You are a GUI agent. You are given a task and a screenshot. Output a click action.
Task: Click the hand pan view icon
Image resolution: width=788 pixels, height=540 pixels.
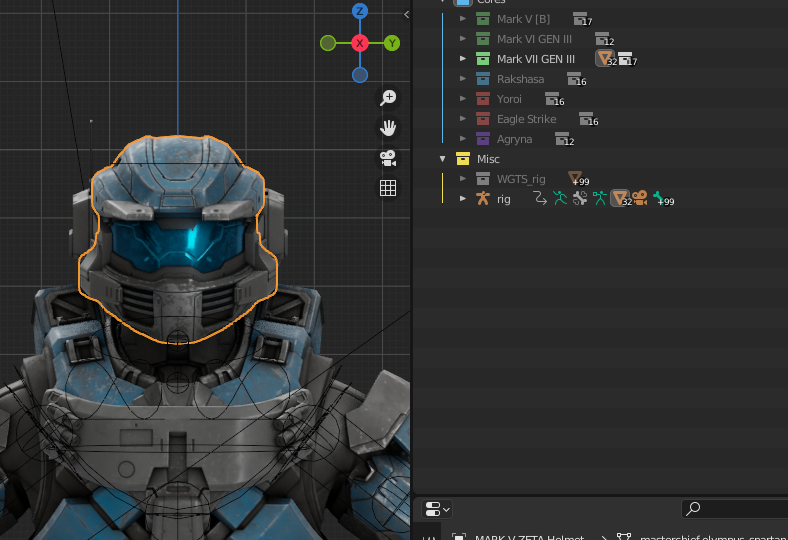[x=388, y=128]
